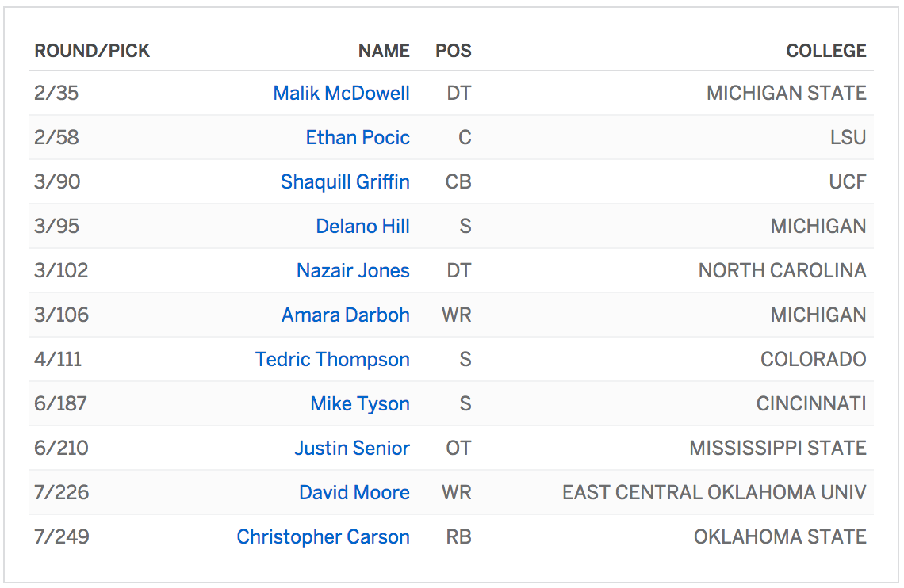Click the COLLEGE column header

click(825, 52)
